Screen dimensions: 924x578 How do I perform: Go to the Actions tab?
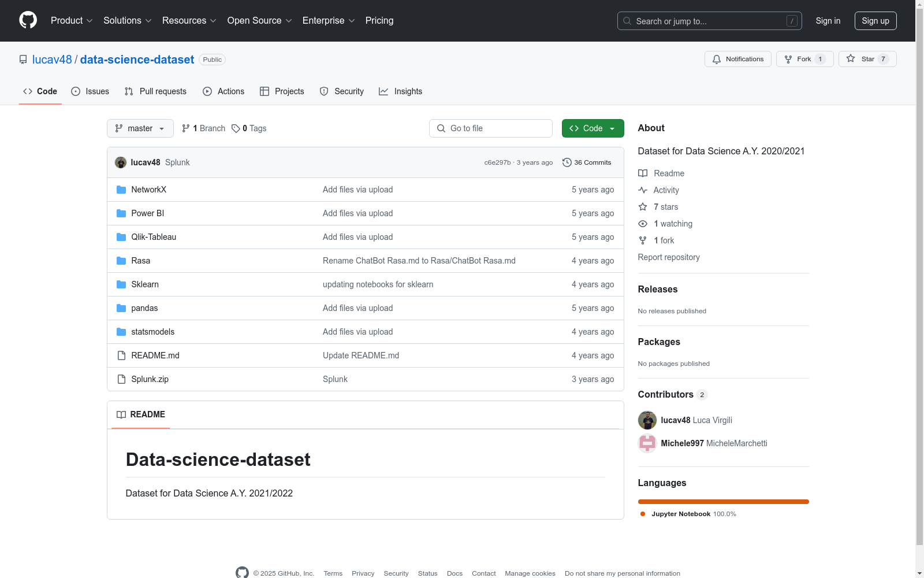pos(223,91)
